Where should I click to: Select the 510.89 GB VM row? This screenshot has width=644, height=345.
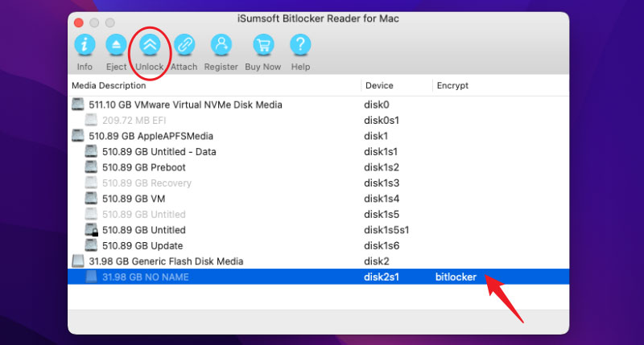point(318,199)
